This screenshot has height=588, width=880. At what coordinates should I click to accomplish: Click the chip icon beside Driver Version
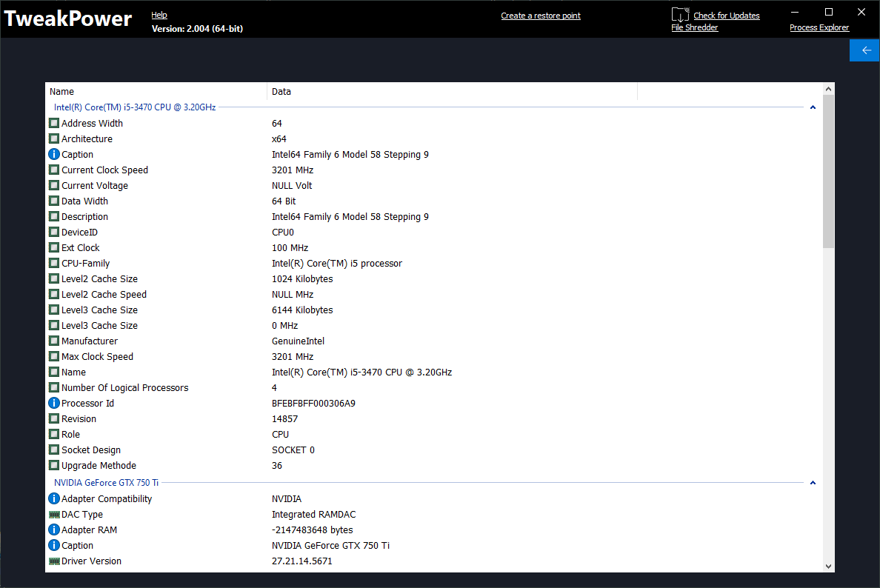click(x=54, y=561)
